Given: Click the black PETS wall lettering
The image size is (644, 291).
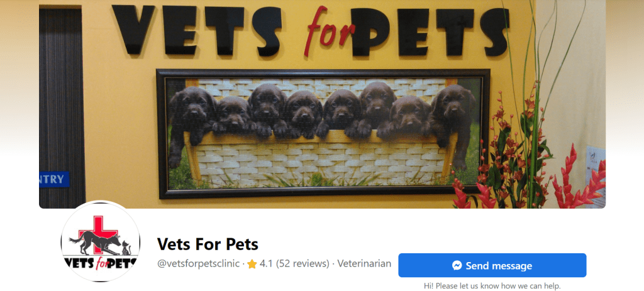Looking at the screenshot, I should point(430,32).
